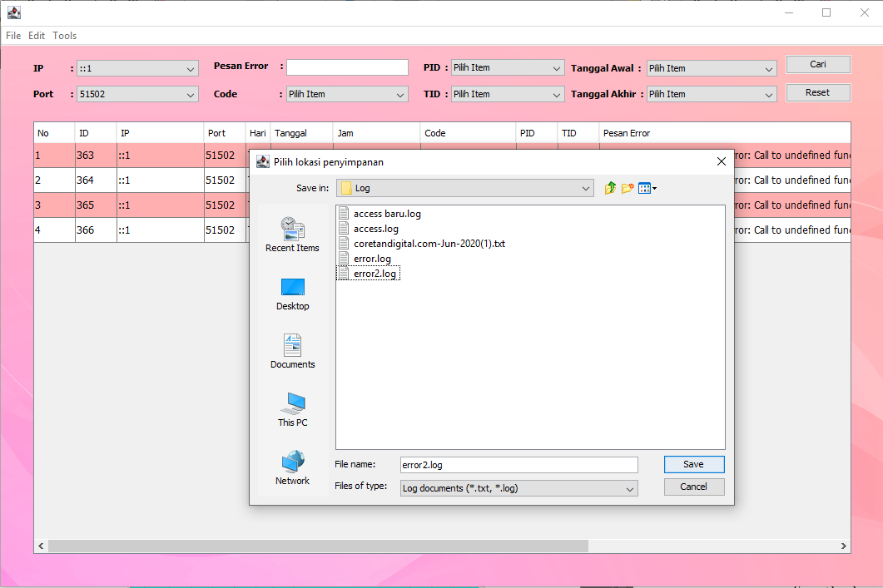Open Recent Items in the sidebar
The width and height of the screenshot is (883, 588).
[292, 234]
